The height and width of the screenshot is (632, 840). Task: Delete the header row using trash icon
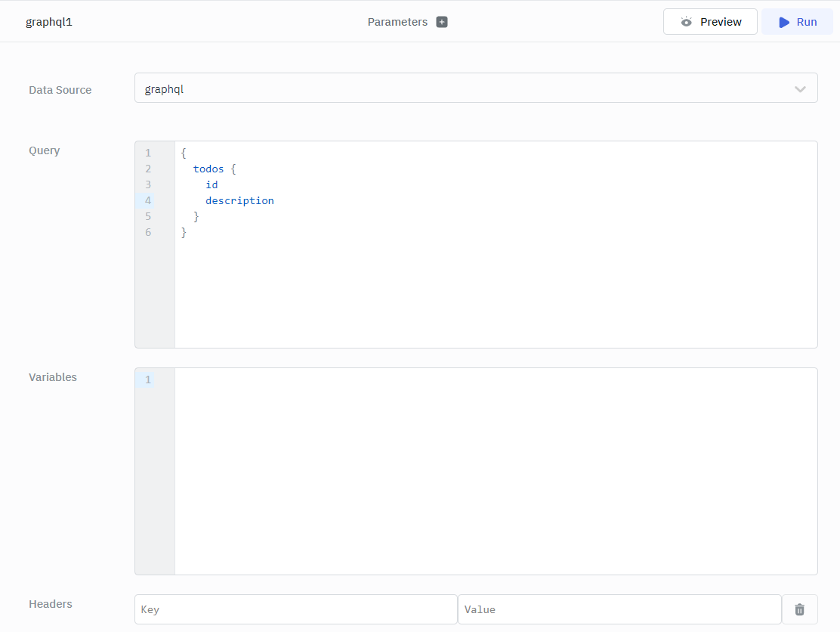pos(799,609)
